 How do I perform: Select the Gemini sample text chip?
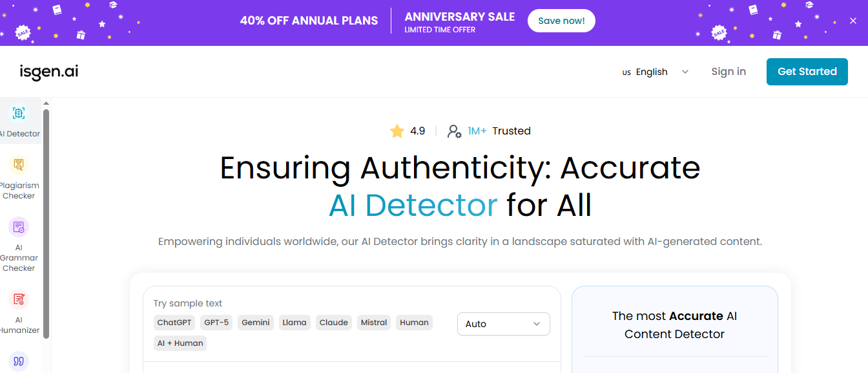[256, 323]
